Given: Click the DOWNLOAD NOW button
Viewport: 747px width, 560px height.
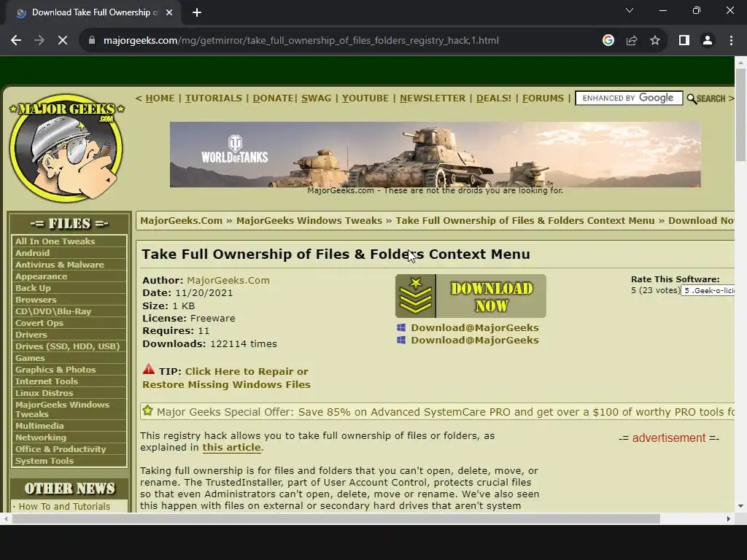Looking at the screenshot, I should [x=471, y=296].
